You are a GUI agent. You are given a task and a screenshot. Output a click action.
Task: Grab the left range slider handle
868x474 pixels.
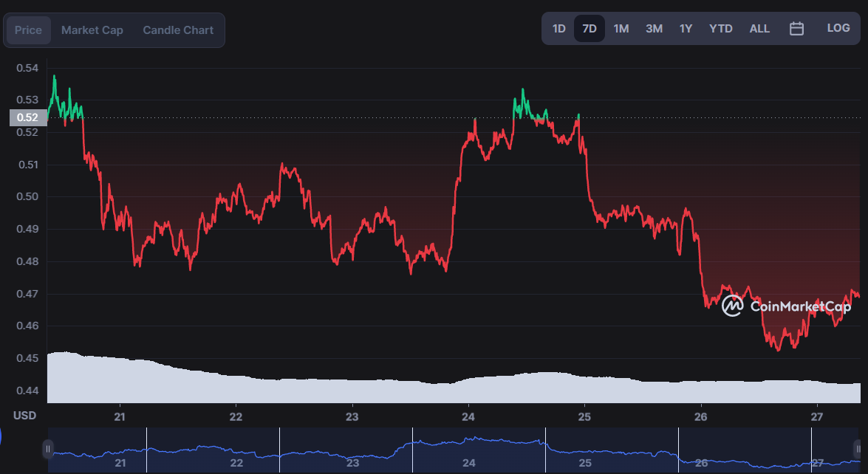pos(47,449)
